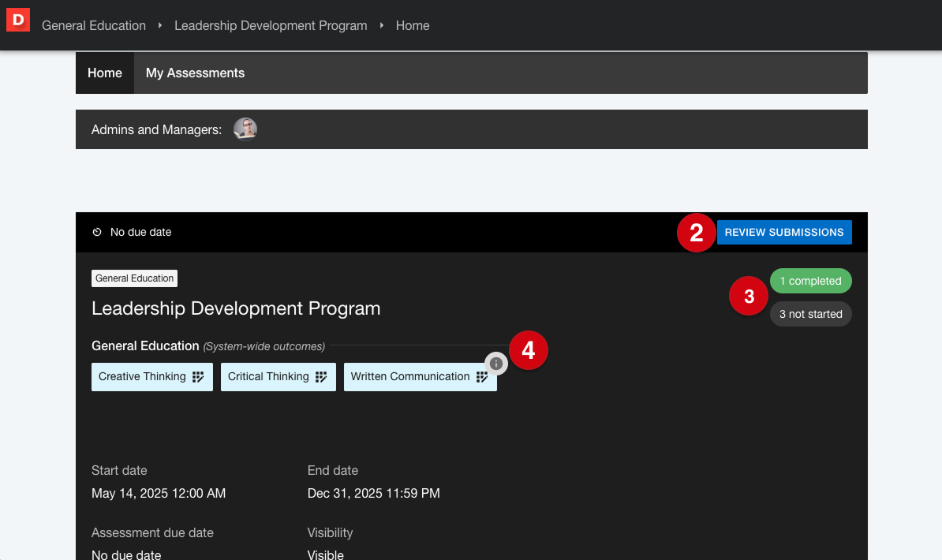
Task: Click the Review Submissions button
Action: 784,233
